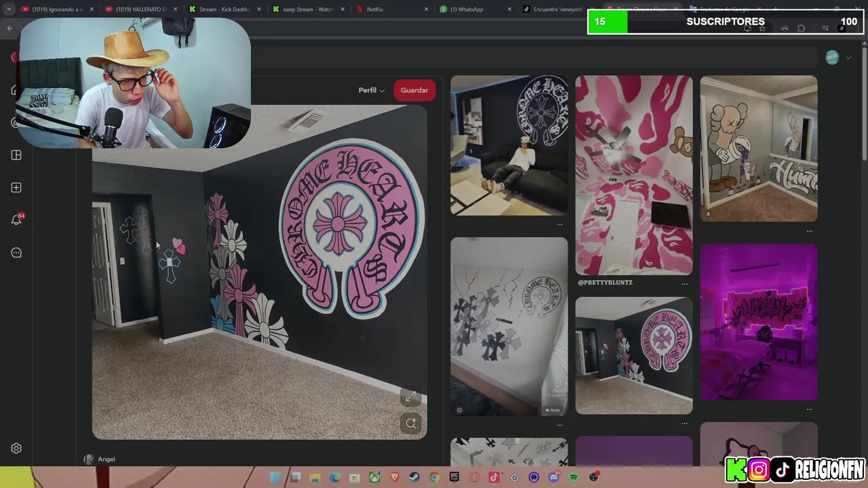
Task: Open Xbox app from taskbar
Action: point(374,477)
